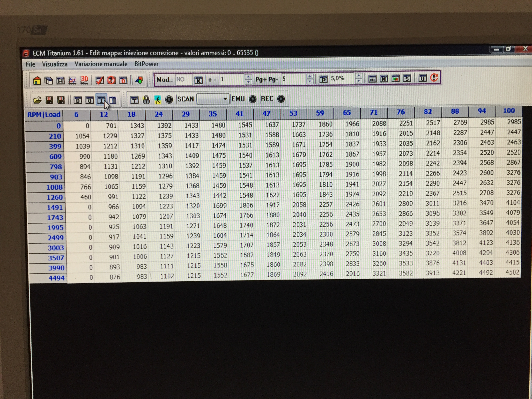Click the P percentage window icon
This screenshot has width=532, height=399.
tap(324, 79)
